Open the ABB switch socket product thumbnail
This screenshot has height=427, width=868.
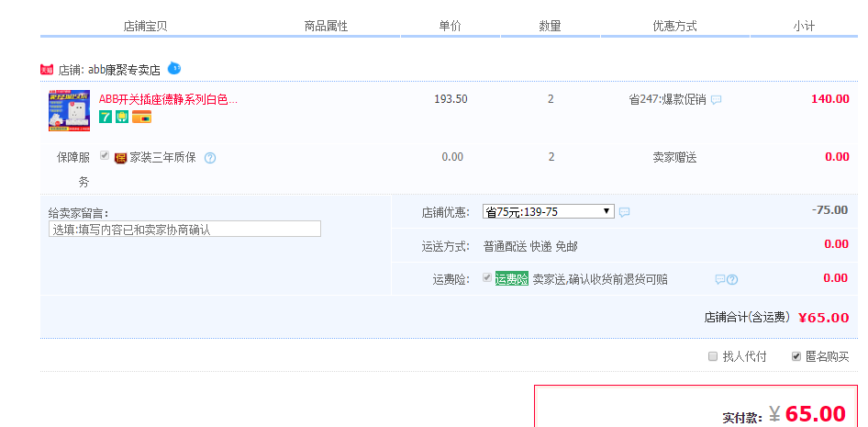pyautogui.click(x=69, y=111)
